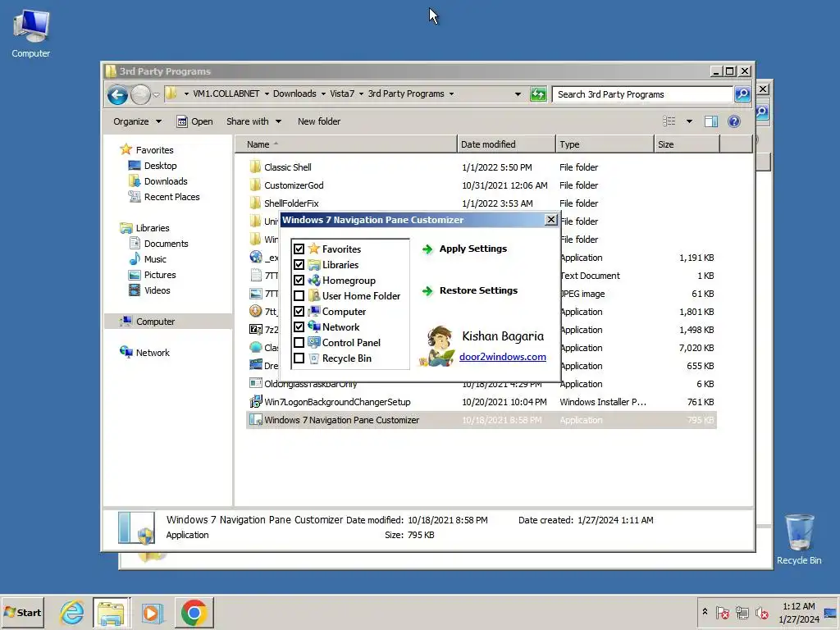840x630 pixels.
Task: Click Vista7 in the breadcrumb path
Action: tap(342, 94)
